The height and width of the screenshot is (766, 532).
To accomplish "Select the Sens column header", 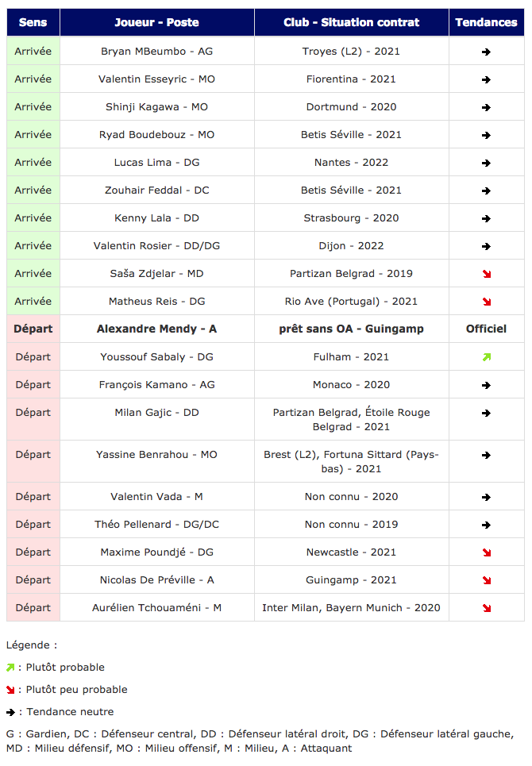I will tap(33, 22).
